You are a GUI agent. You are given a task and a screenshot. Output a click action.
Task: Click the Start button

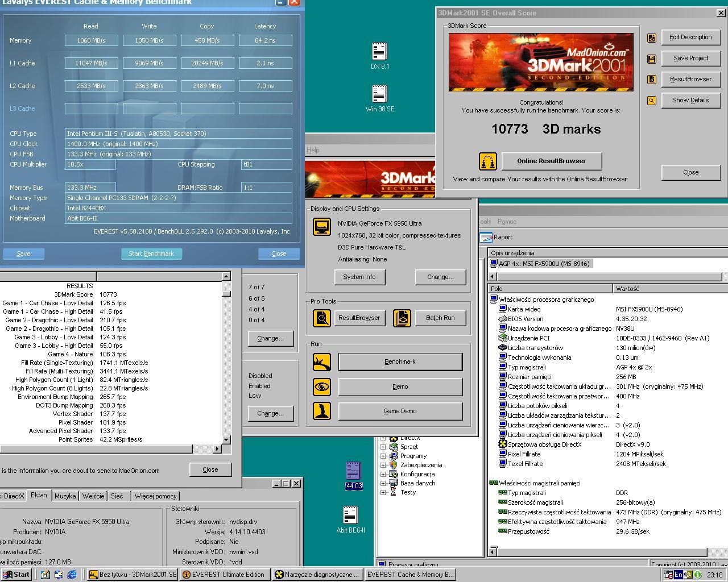pos(16,575)
